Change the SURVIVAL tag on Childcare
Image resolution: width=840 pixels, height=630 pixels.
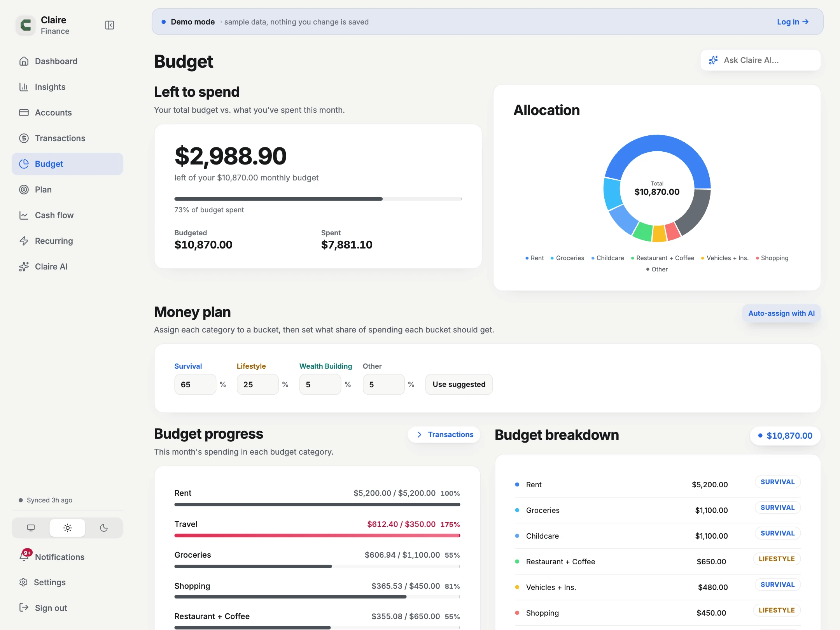click(x=777, y=533)
